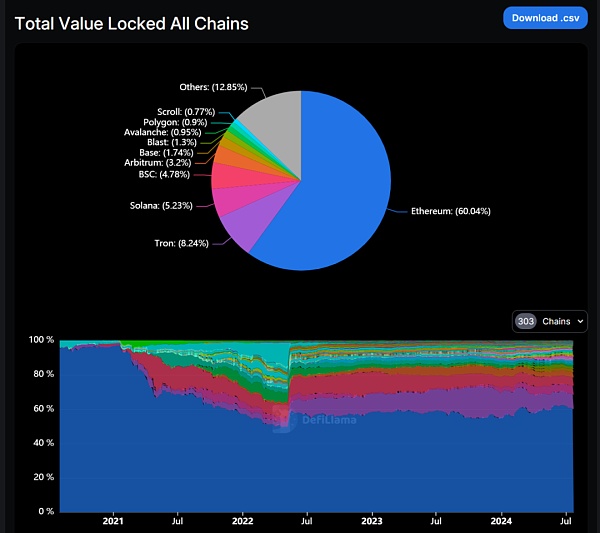The image size is (600, 533).
Task: Select the blue Ethereum pie slice
Action: (x=330, y=190)
